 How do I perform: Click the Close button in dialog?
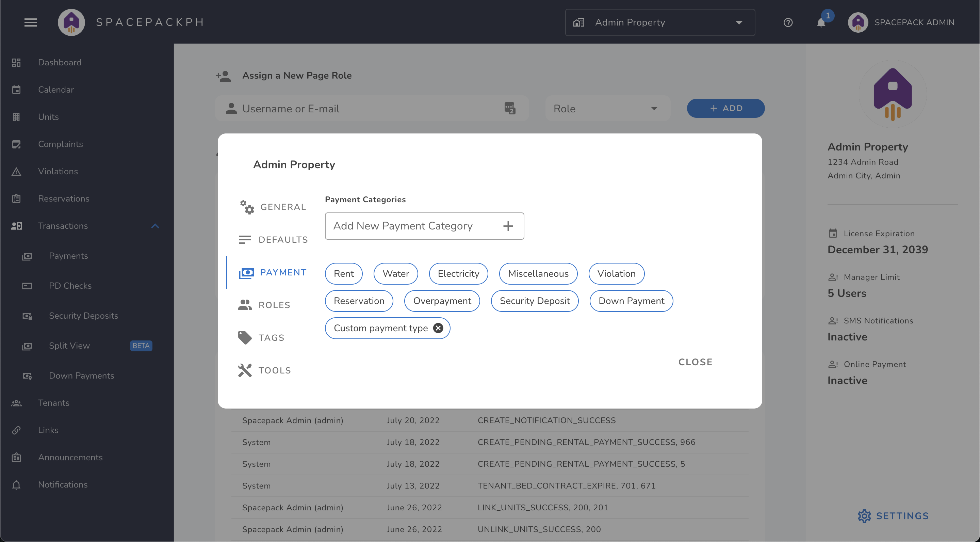pos(695,362)
